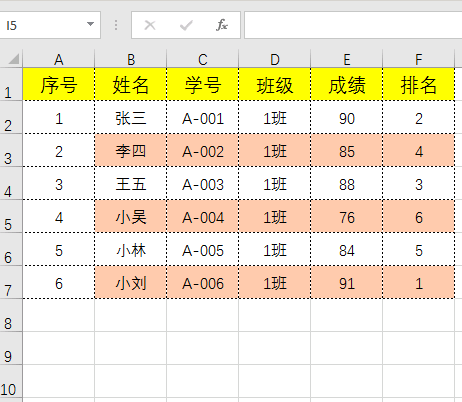Click the score cell 91
Image resolution: width=462 pixels, height=402 pixels.
pos(347,282)
